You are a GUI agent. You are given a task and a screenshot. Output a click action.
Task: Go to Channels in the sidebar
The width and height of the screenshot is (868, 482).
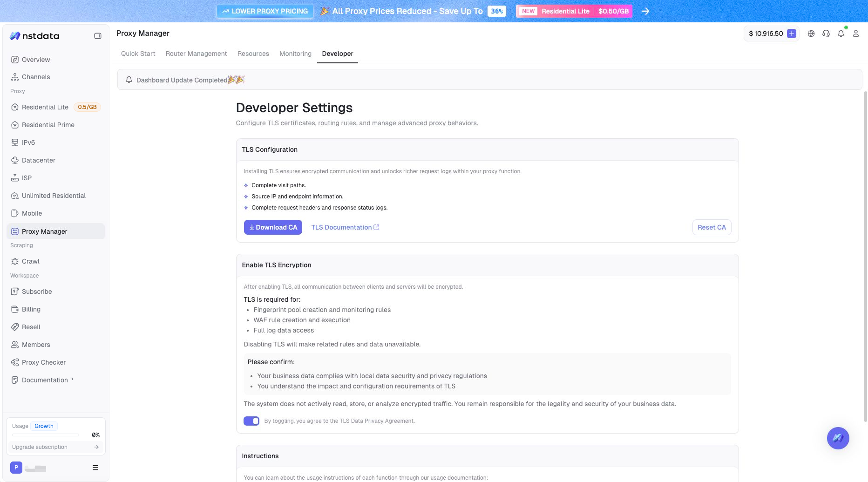click(x=56, y=77)
